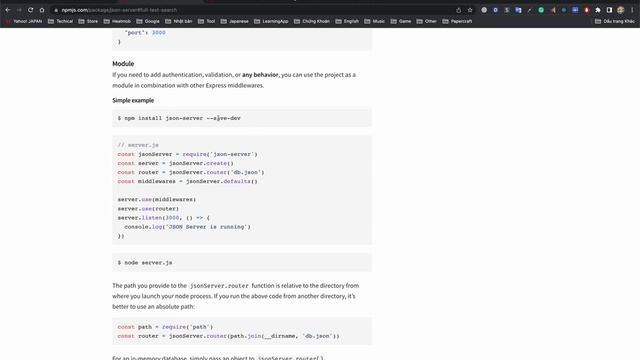Open the Heatmob bookmarks folder
Screen dimensions: 640x360
click(117, 21)
